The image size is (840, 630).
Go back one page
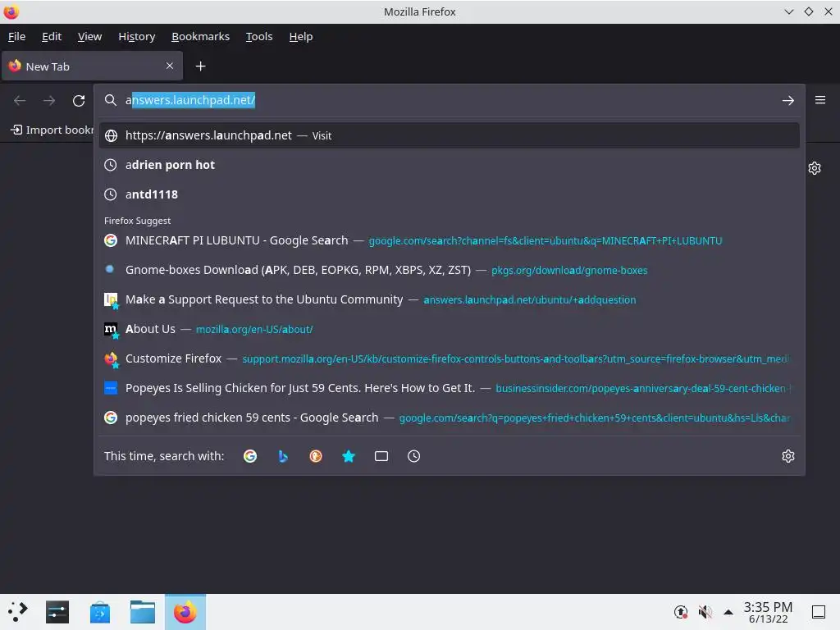[x=20, y=100]
